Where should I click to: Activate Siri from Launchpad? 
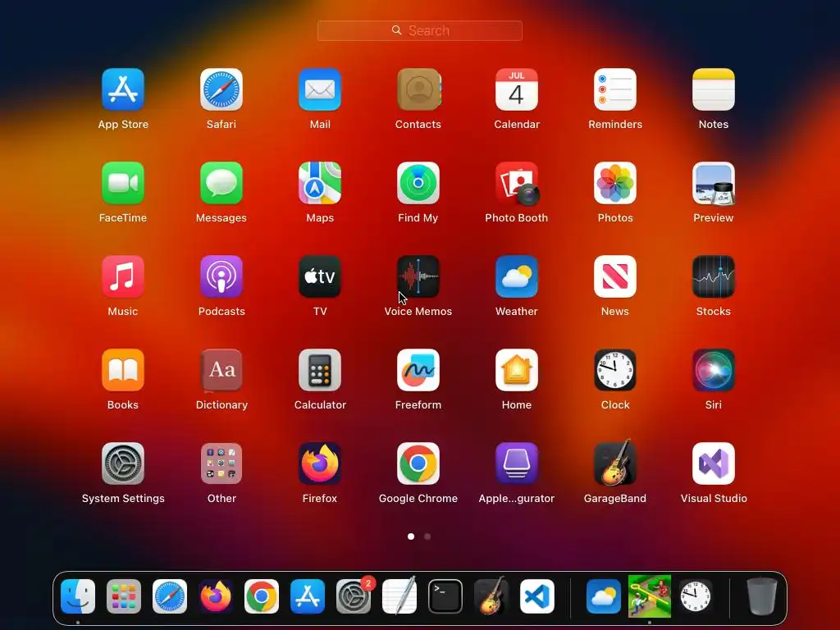click(x=714, y=370)
